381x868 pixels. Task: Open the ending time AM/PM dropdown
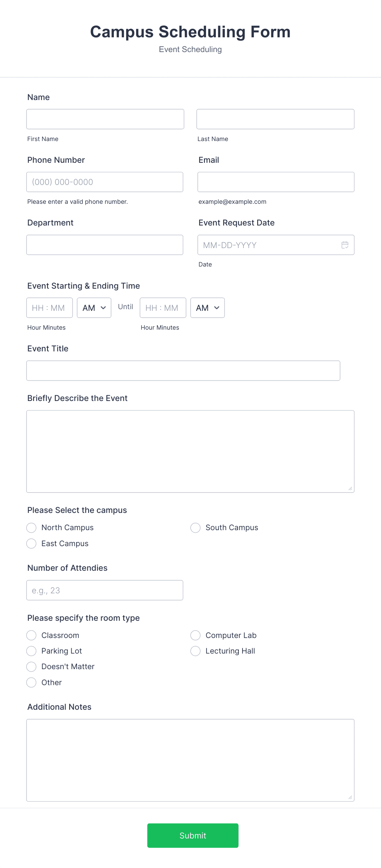207,308
